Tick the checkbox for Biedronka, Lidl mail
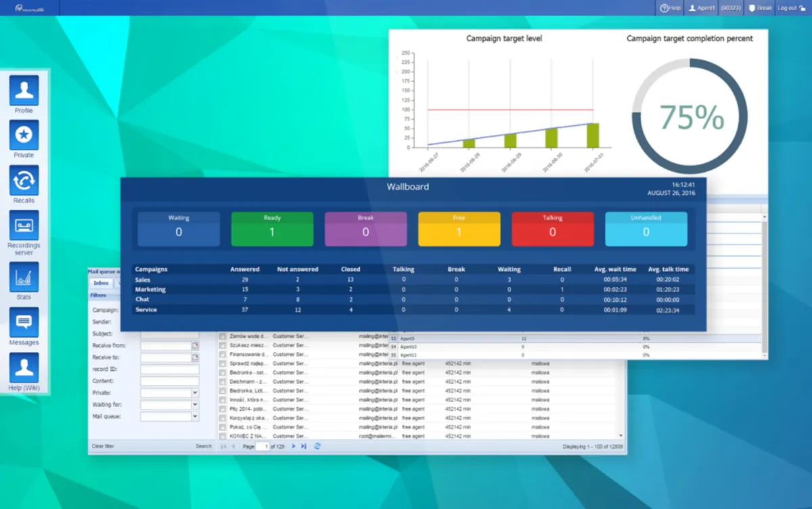 [x=223, y=391]
